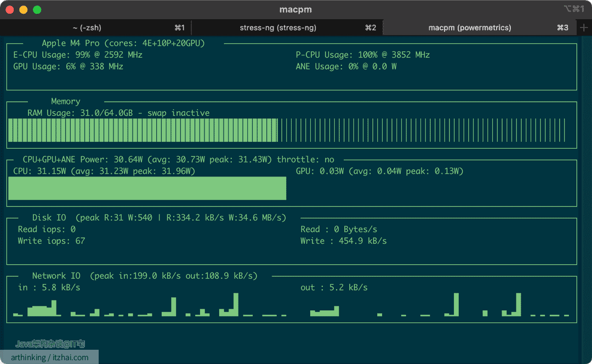Click the ⌥⌘1 window shortcut indicator
The height and width of the screenshot is (364, 592).
click(x=574, y=9)
